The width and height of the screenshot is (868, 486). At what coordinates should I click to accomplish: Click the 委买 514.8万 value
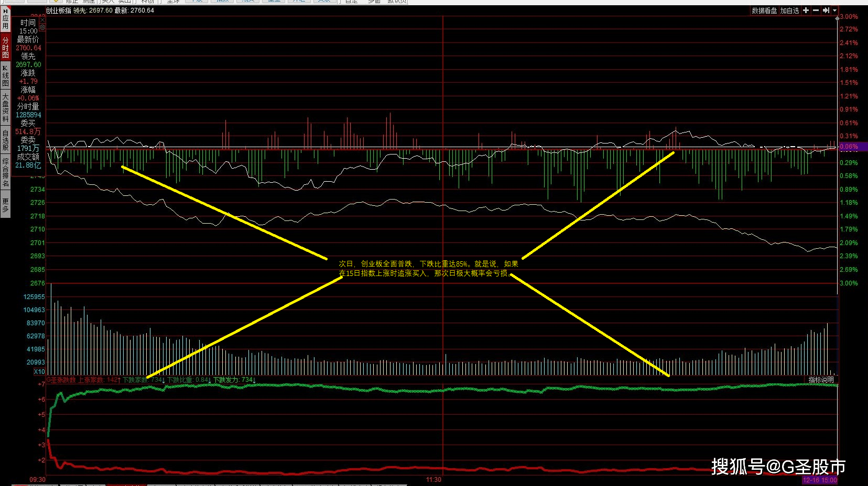pyautogui.click(x=28, y=131)
